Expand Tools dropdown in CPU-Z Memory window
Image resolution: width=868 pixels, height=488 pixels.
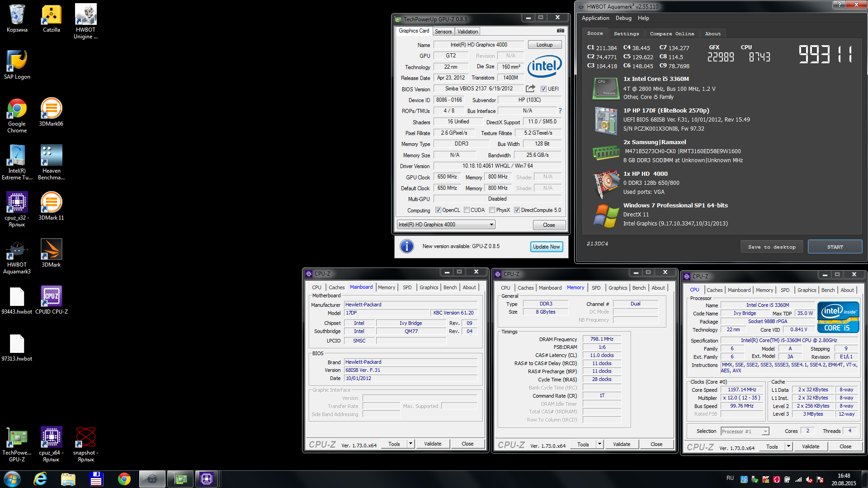pyautogui.click(x=600, y=444)
